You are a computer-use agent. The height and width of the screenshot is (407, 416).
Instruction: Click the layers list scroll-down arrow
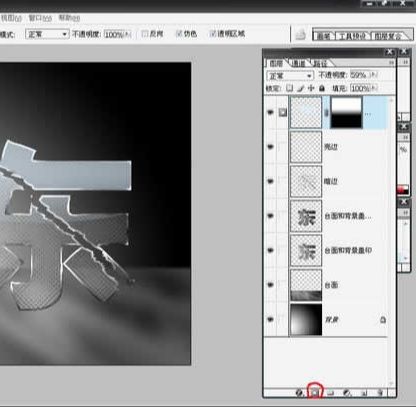(x=391, y=383)
